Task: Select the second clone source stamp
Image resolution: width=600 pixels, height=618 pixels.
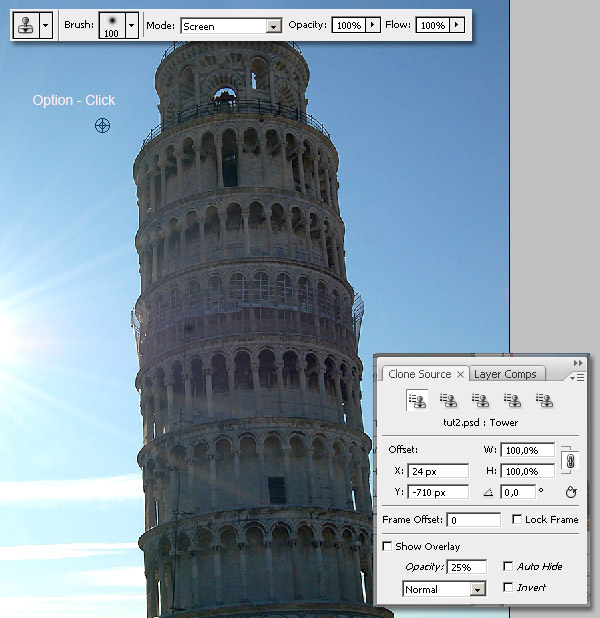Action: coord(449,401)
